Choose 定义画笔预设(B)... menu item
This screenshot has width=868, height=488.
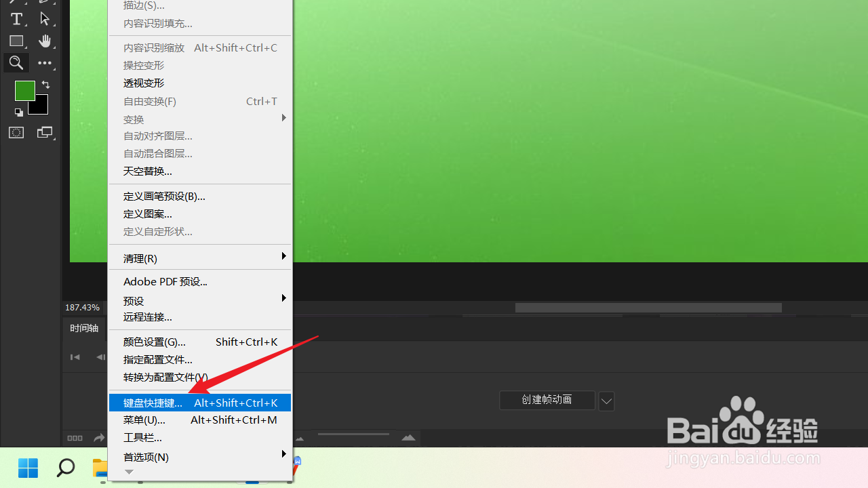(x=200, y=196)
